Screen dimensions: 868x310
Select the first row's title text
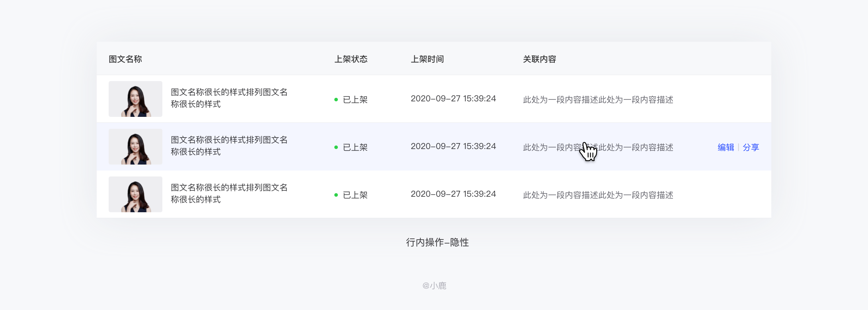pyautogui.click(x=229, y=98)
